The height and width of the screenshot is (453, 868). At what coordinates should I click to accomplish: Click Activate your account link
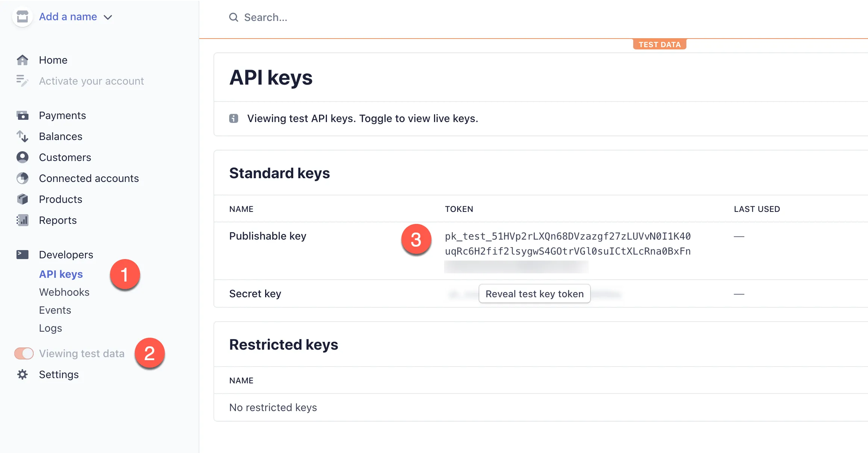click(91, 80)
